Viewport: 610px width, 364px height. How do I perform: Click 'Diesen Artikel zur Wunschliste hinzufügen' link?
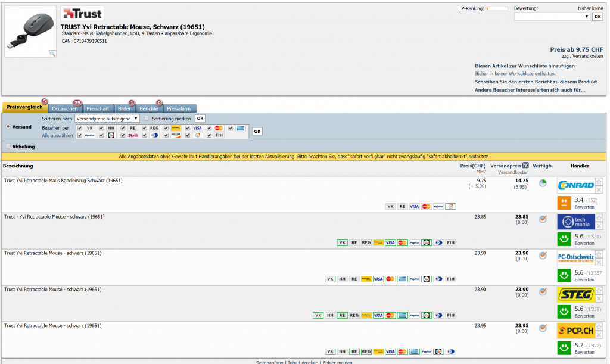point(524,66)
